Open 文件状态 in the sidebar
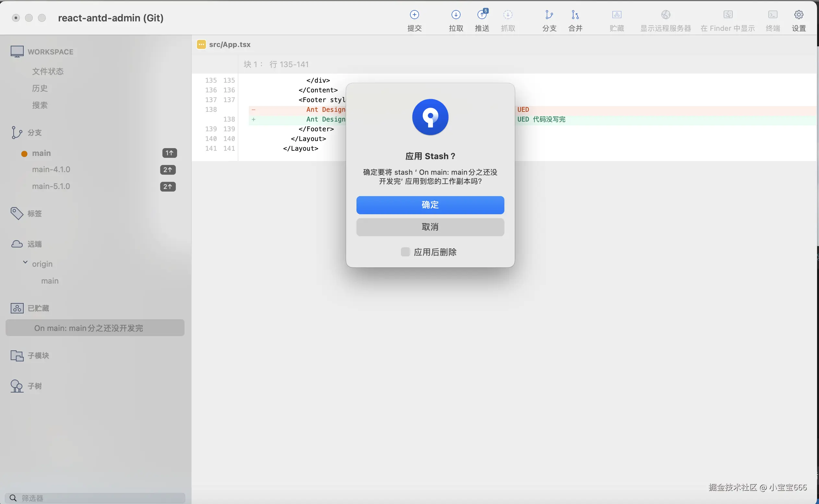The image size is (819, 504). [x=47, y=71]
